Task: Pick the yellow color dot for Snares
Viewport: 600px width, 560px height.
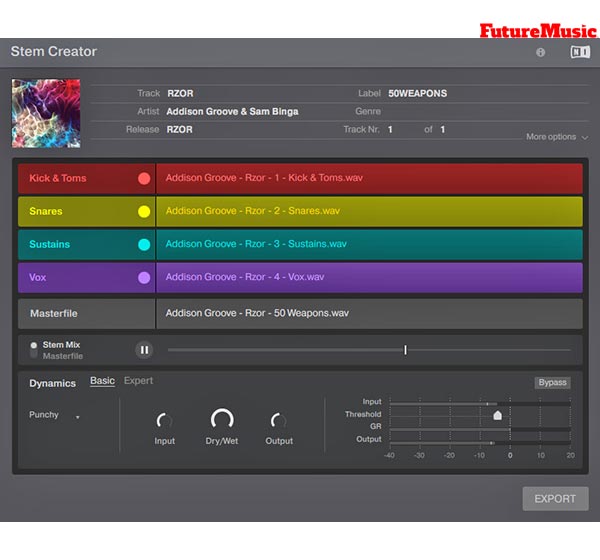Action: (x=144, y=211)
